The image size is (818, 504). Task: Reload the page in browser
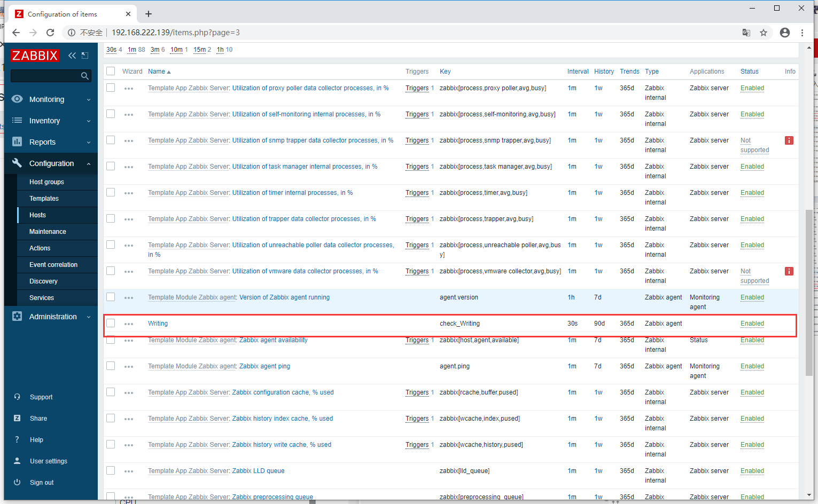point(50,33)
